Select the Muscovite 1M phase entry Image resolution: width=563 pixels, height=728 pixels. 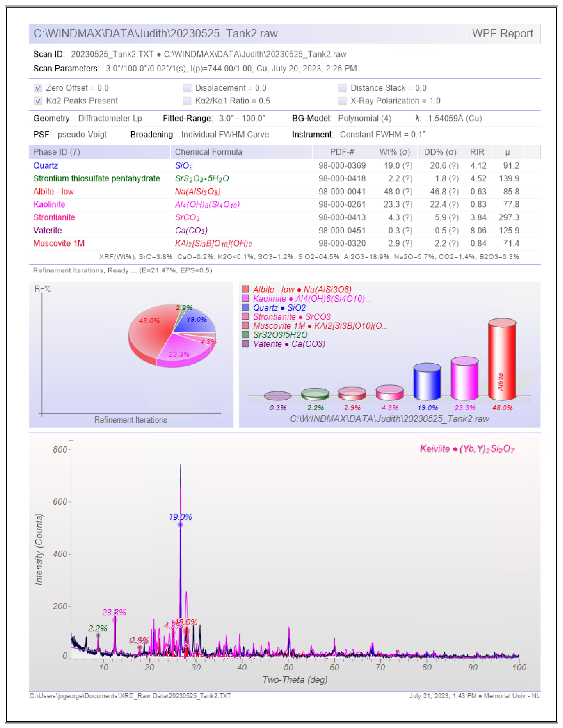59,243
